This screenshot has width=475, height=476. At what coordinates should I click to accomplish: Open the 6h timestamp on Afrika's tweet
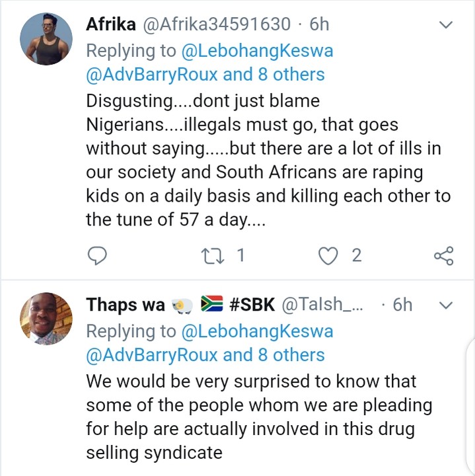320,24
